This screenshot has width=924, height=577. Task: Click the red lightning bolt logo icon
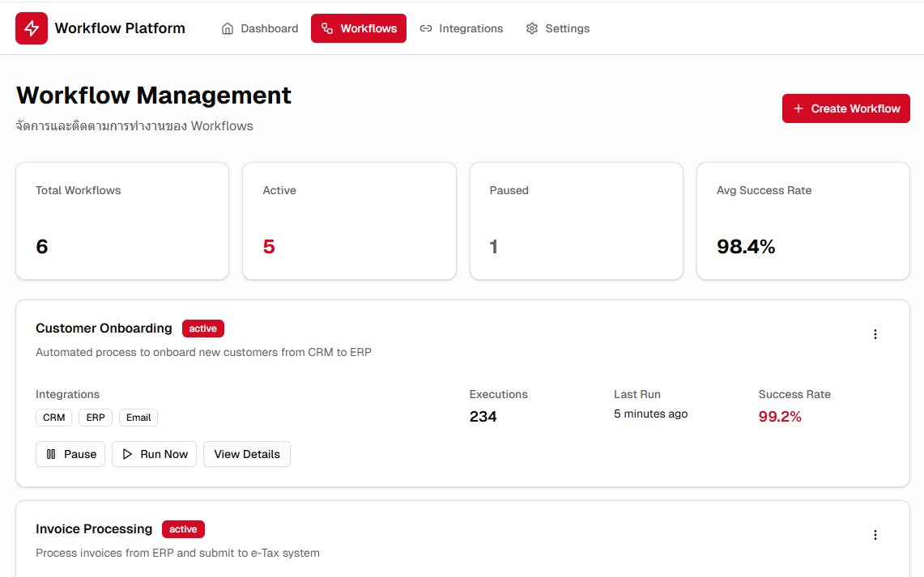coord(32,28)
